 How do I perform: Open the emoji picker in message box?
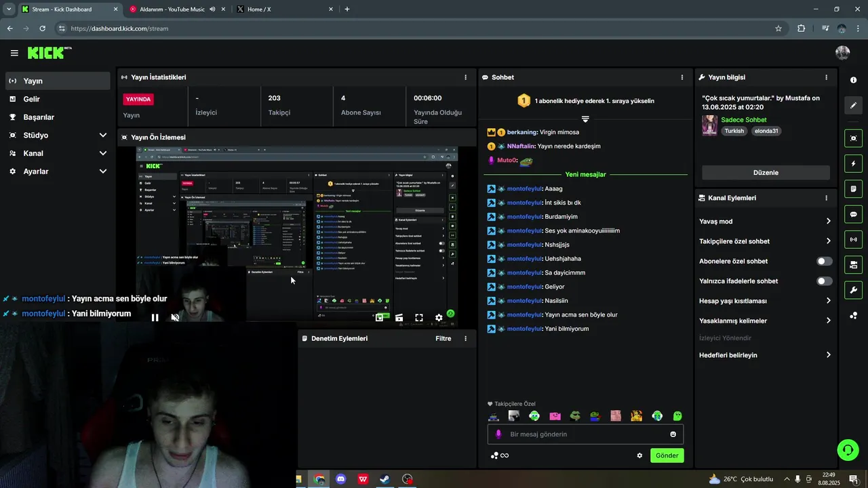(x=673, y=434)
